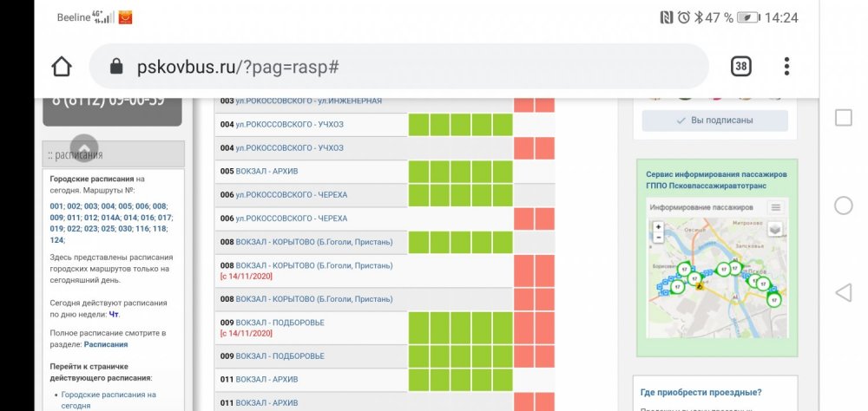Zoom out on the map with minus button
Viewport: 868px width, 411px height.
point(658,238)
